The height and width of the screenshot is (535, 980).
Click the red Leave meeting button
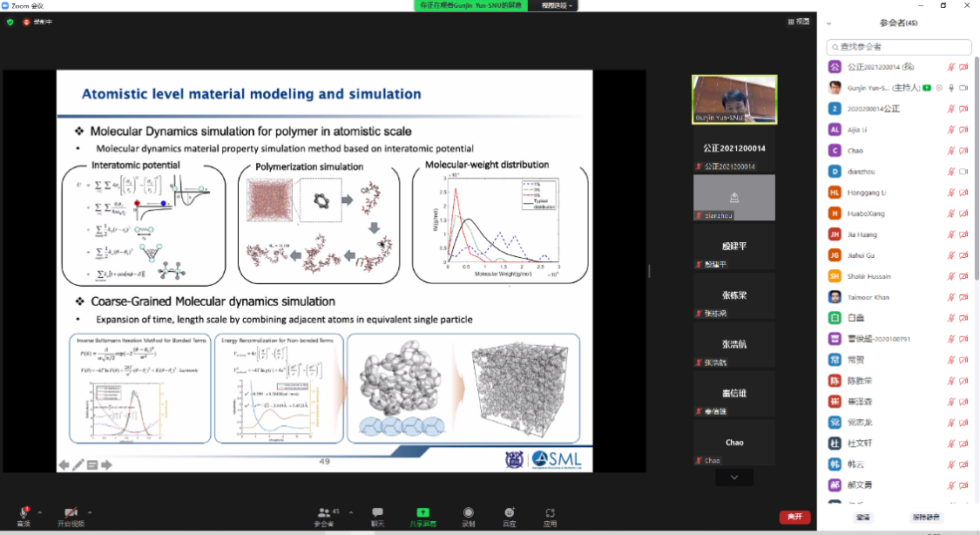coord(794,517)
